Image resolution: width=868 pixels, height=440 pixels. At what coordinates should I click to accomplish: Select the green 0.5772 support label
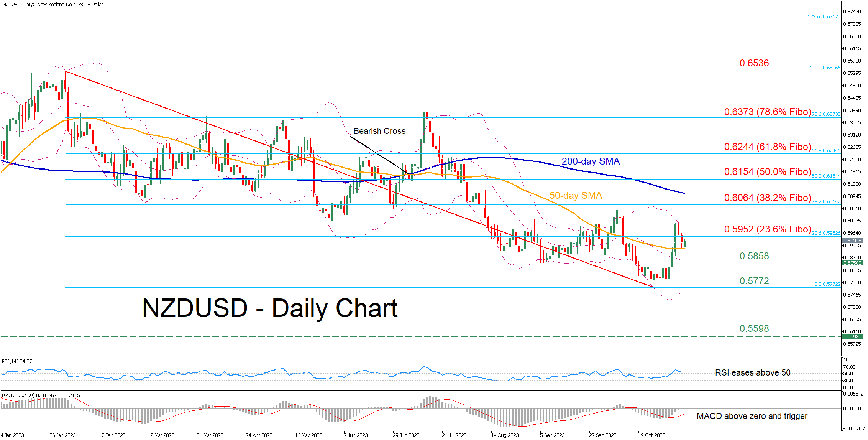click(x=754, y=281)
